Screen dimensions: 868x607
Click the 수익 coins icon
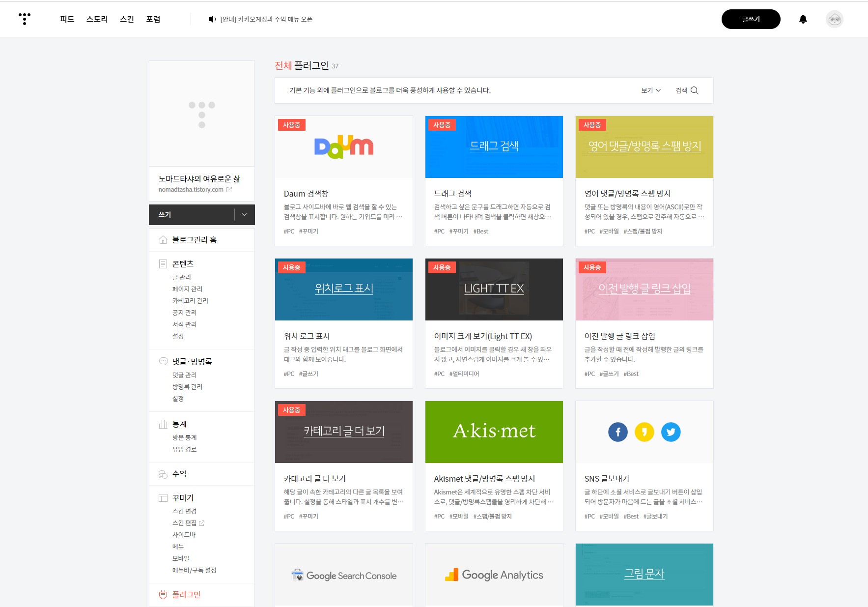(163, 474)
